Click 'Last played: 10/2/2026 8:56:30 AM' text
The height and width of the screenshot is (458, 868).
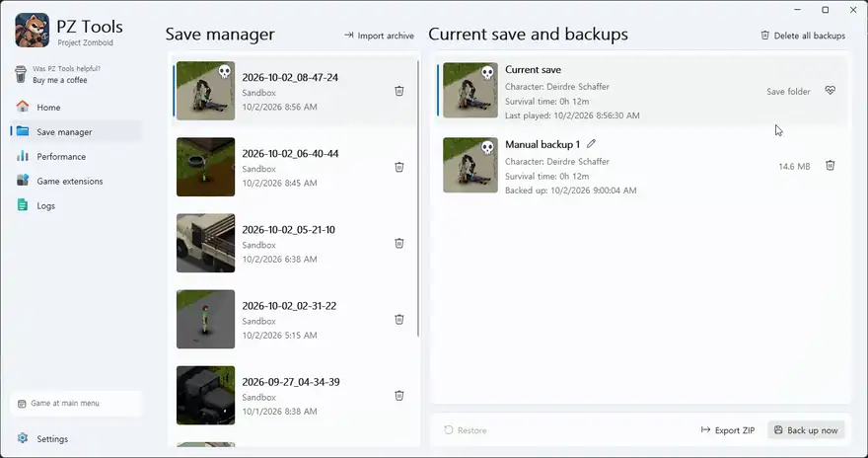572,115
